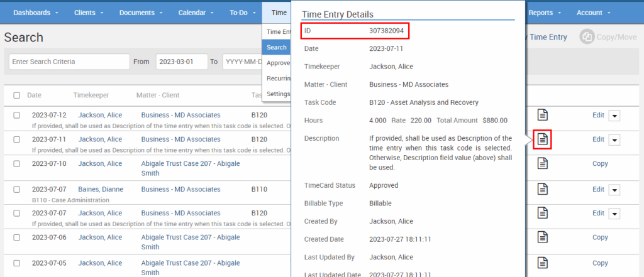
Task: Show details icon for 2023-07-06 entry
Action: point(542,237)
